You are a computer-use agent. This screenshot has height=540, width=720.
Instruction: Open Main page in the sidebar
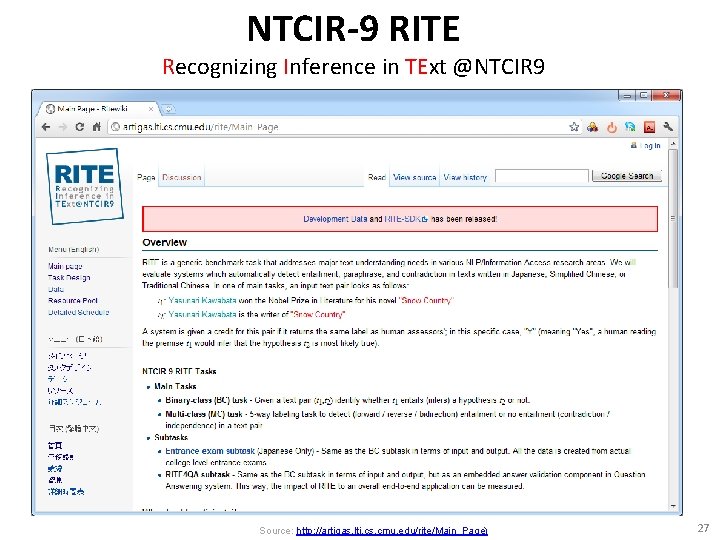tap(65, 266)
